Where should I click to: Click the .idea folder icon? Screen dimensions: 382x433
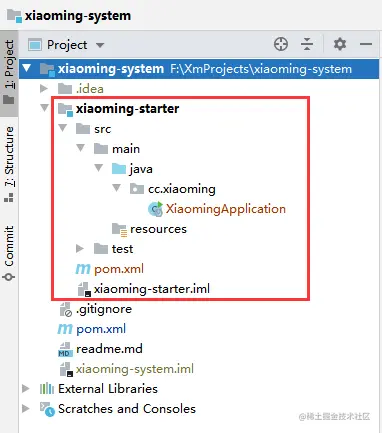65,89
